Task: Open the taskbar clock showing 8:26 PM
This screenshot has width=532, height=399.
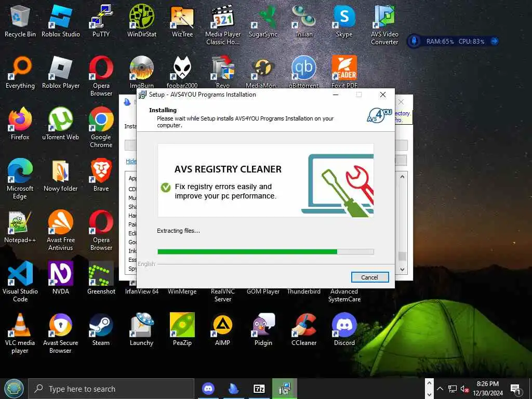Action: click(488, 389)
